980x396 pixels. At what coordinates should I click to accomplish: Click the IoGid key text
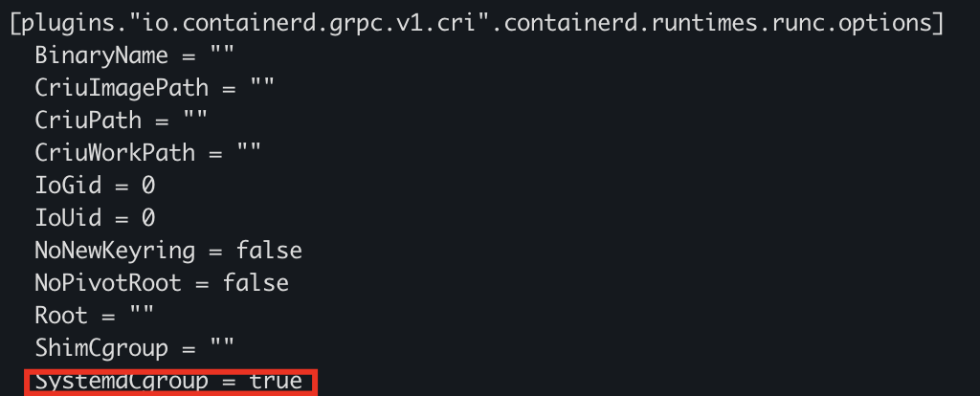click(68, 186)
